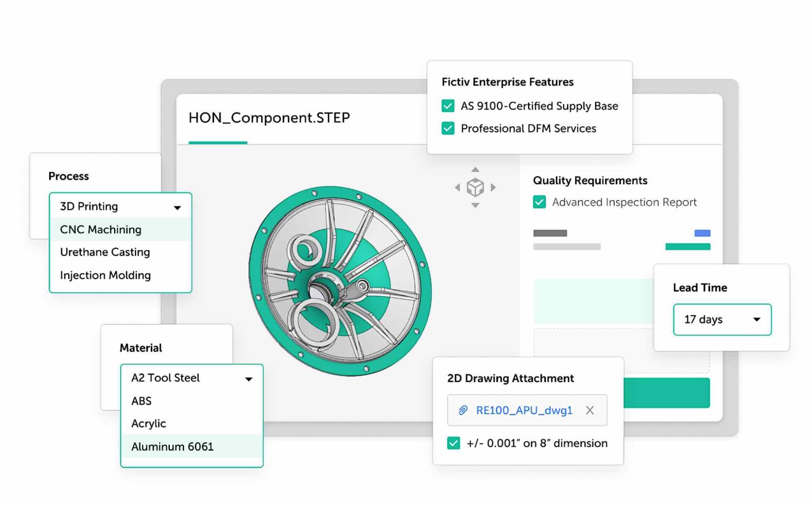Click the up arrow above the orientation cube
The width and height of the screenshot is (812, 505).
[475, 170]
